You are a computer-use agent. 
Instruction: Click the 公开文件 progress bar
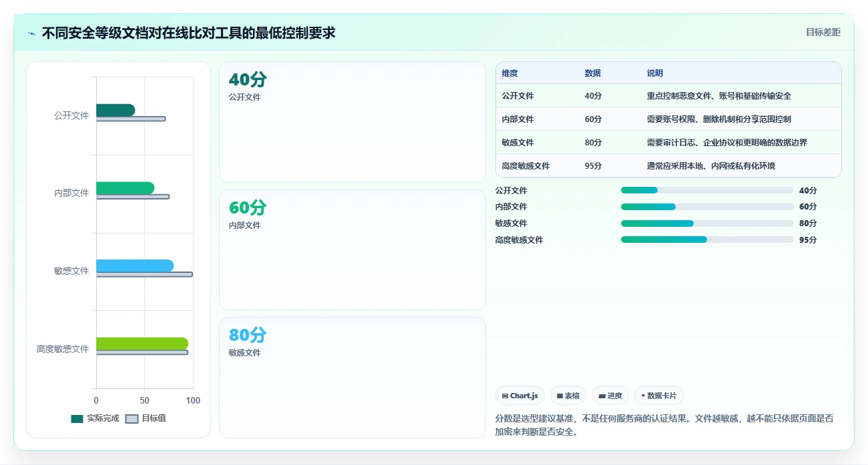point(707,190)
